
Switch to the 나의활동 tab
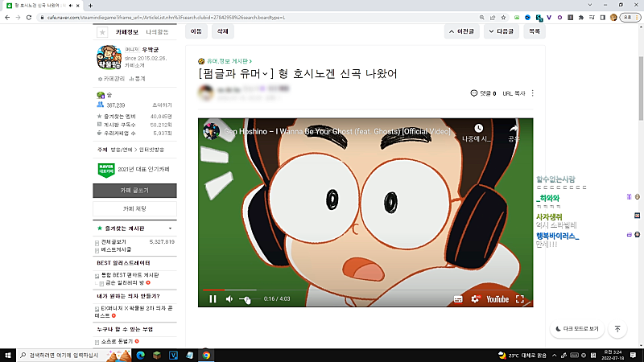point(157,32)
